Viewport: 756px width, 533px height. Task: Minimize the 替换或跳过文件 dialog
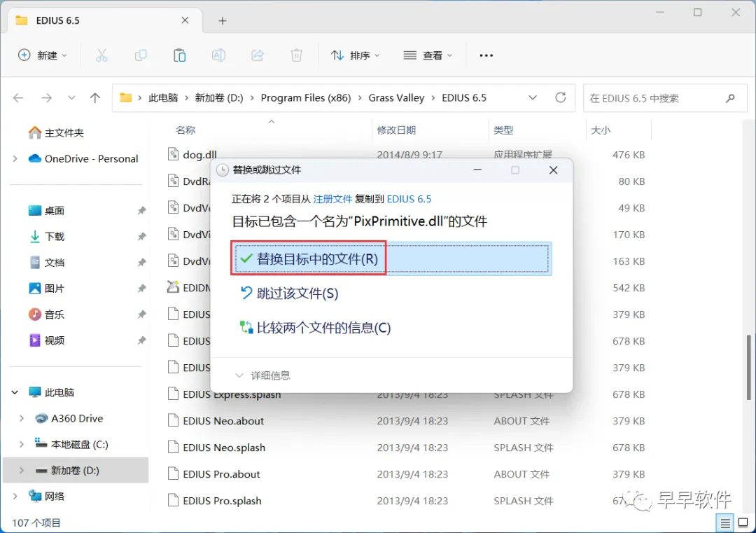[477, 169]
